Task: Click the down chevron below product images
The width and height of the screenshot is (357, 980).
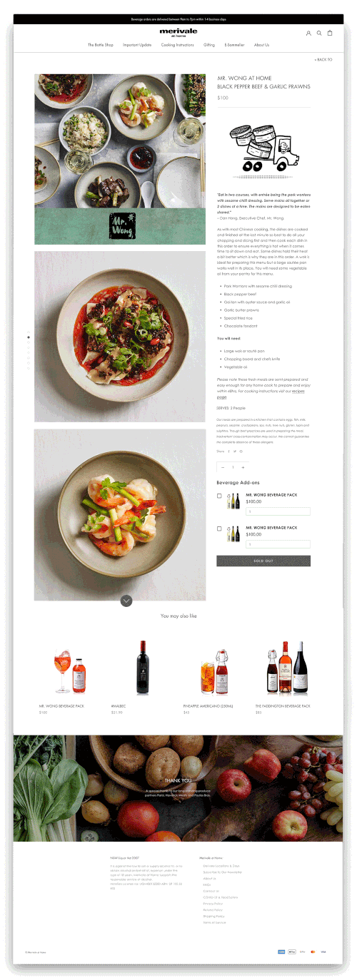Action: [x=126, y=601]
